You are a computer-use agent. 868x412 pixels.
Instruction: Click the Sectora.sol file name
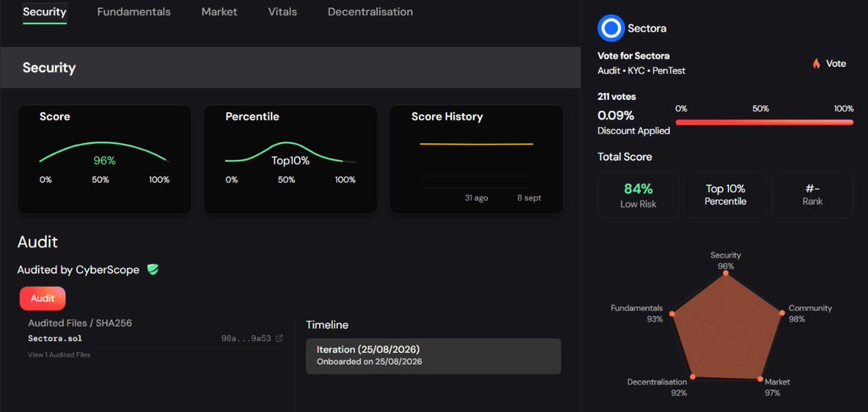pyautogui.click(x=56, y=338)
